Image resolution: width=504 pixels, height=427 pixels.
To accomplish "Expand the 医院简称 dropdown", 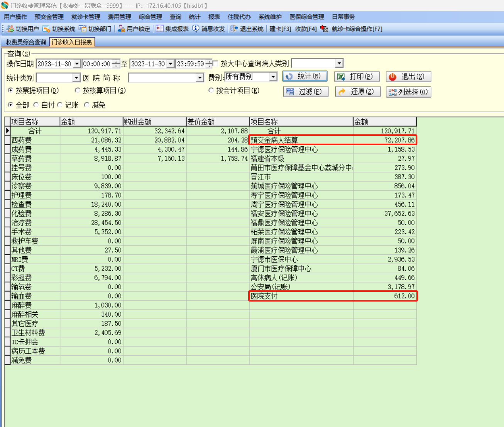I will (200, 78).
